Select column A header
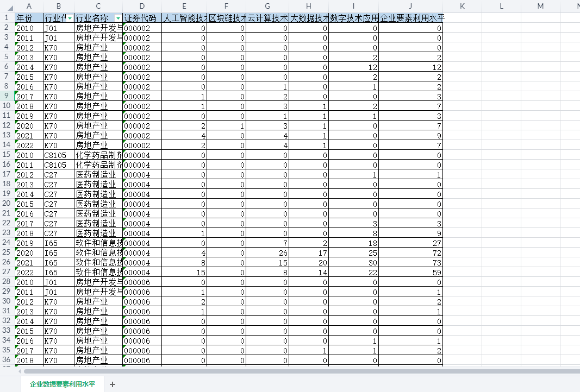Viewport: 580px width, 392px height. (29, 6)
